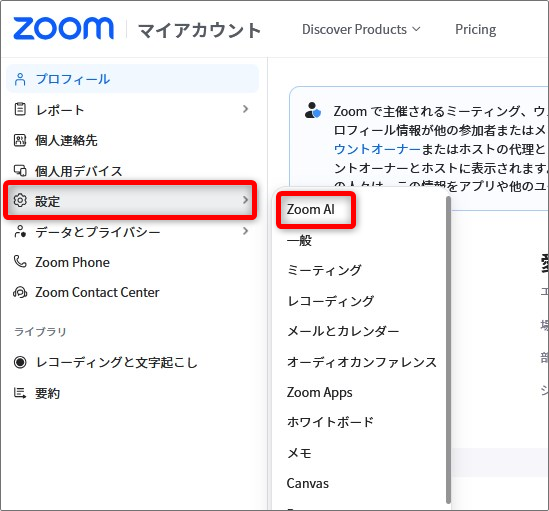The width and height of the screenshot is (549, 511).
Task: Click the Zoom Contact Center headset icon
Action: [20, 292]
